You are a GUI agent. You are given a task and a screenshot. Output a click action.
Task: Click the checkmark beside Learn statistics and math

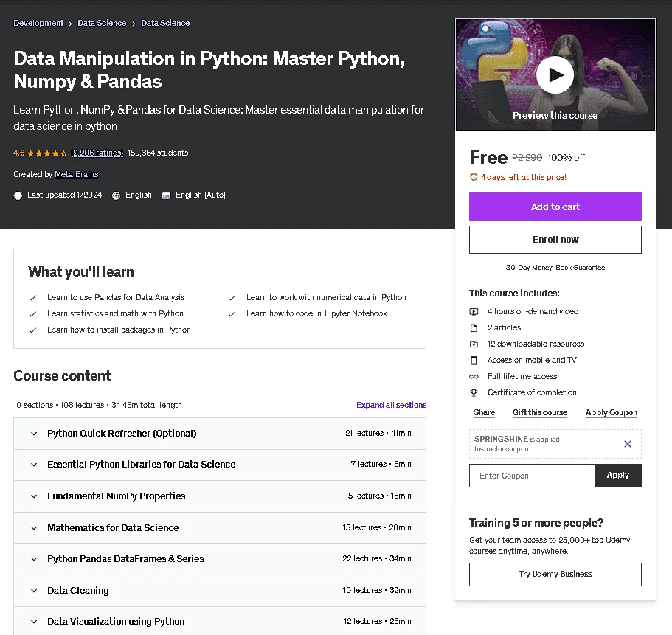[32, 314]
